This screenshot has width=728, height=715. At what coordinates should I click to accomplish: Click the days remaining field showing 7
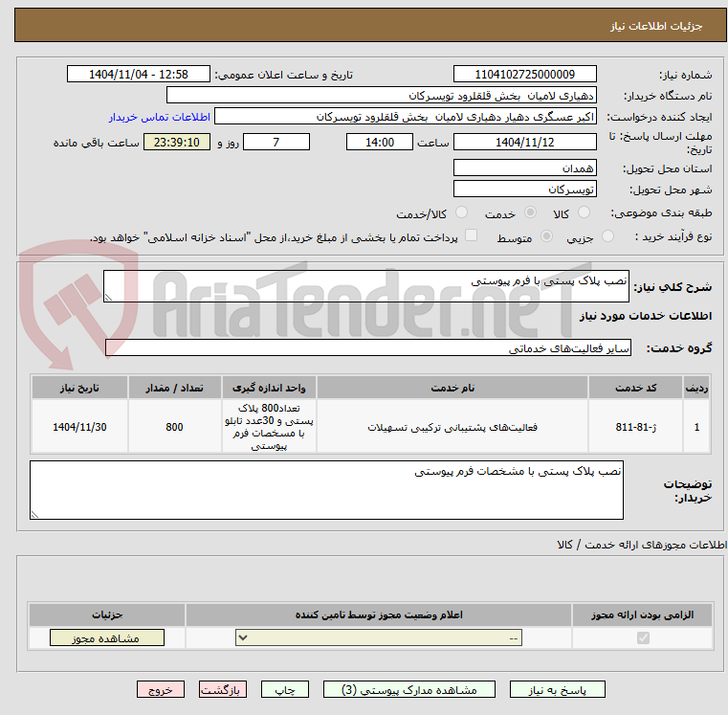coord(276,143)
